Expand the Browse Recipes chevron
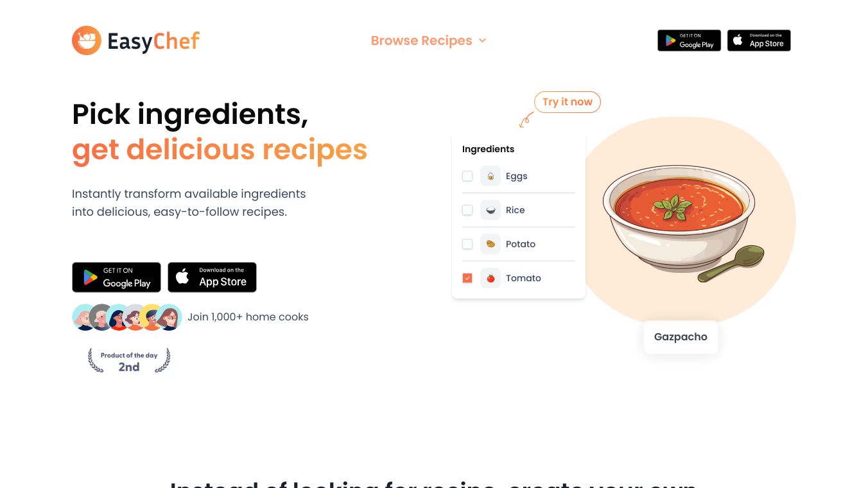 pyautogui.click(x=483, y=40)
